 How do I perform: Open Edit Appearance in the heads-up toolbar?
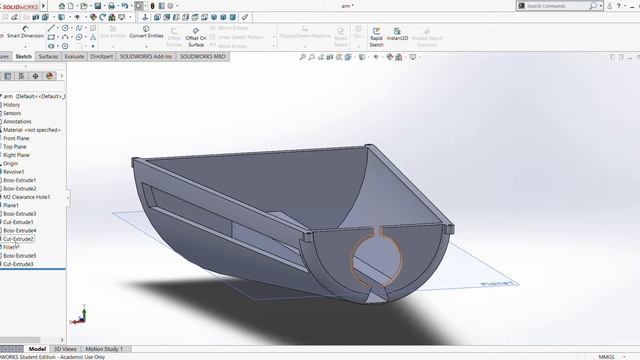pyautogui.click(x=390, y=57)
